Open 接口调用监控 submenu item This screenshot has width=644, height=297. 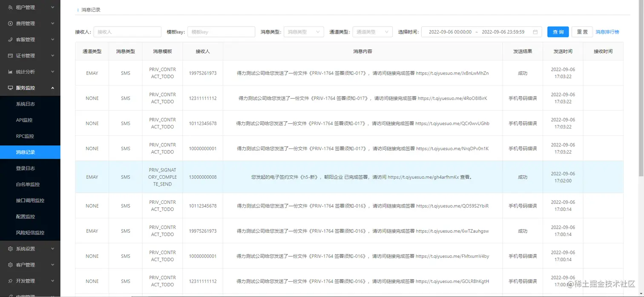(30, 201)
